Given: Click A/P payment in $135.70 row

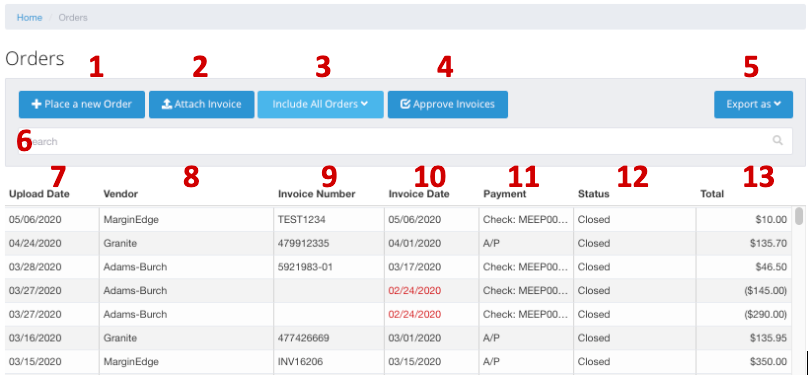Looking at the screenshot, I should click(491, 243).
